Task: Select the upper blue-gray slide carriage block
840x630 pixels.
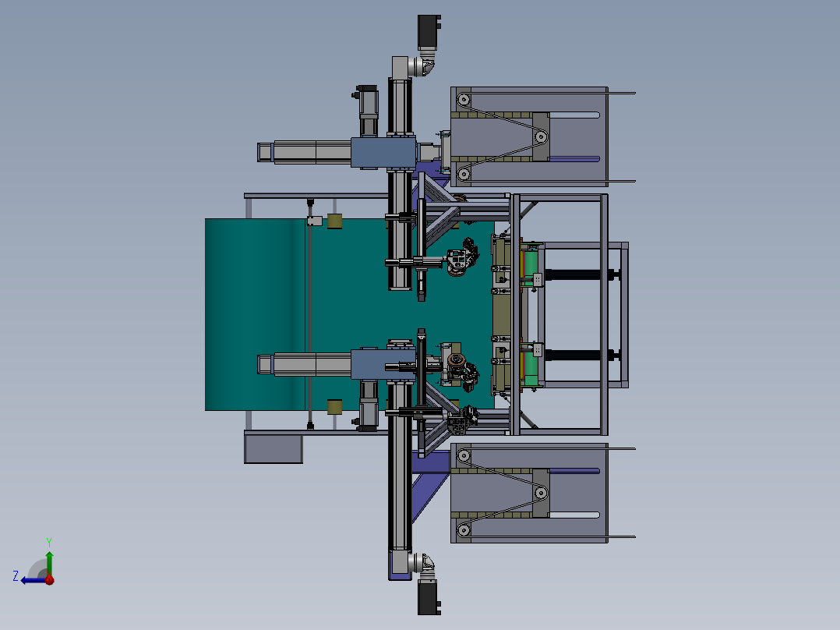Action: [x=383, y=153]
